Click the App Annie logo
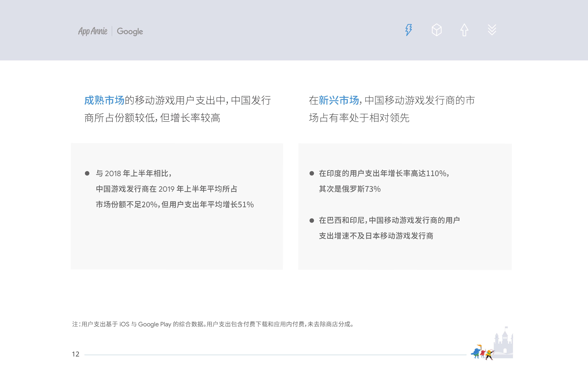This screenshot has height=376, width=588. (93, 31)
